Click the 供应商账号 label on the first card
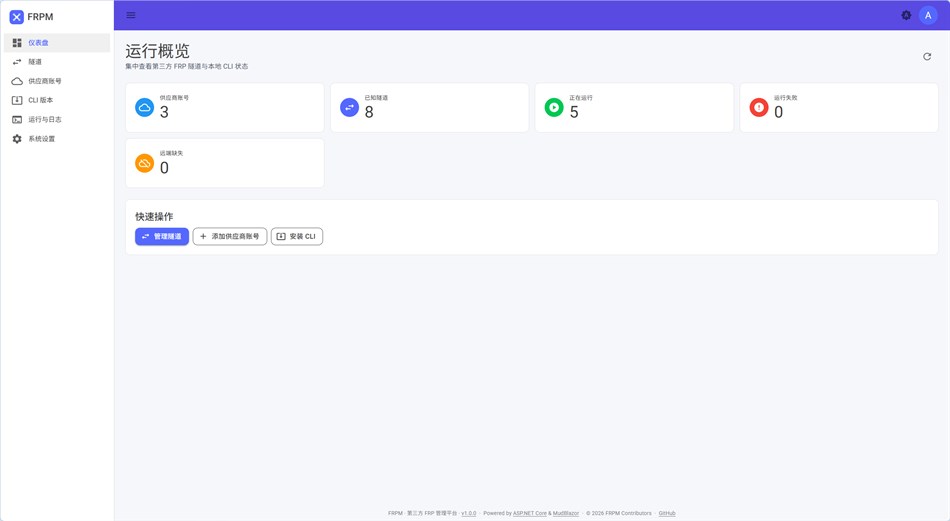The height and width of the screenshot is (521, 950). [174, 98]
